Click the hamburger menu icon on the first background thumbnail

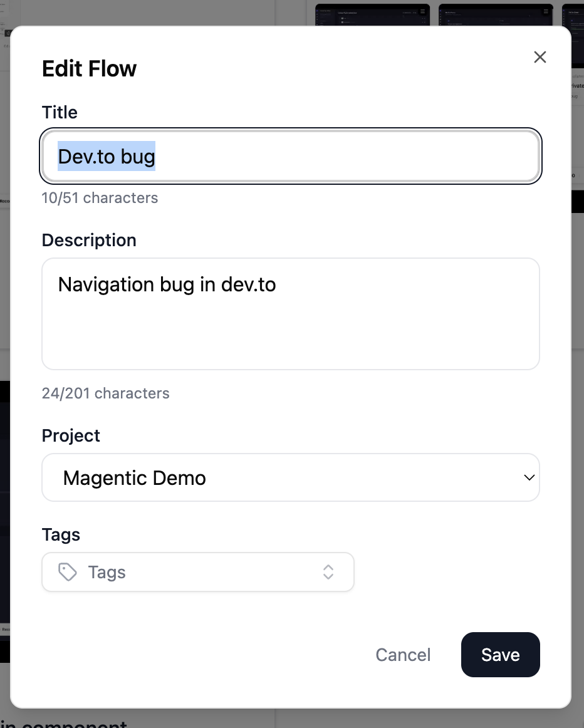pyautogui.click(x=423, y=11)
